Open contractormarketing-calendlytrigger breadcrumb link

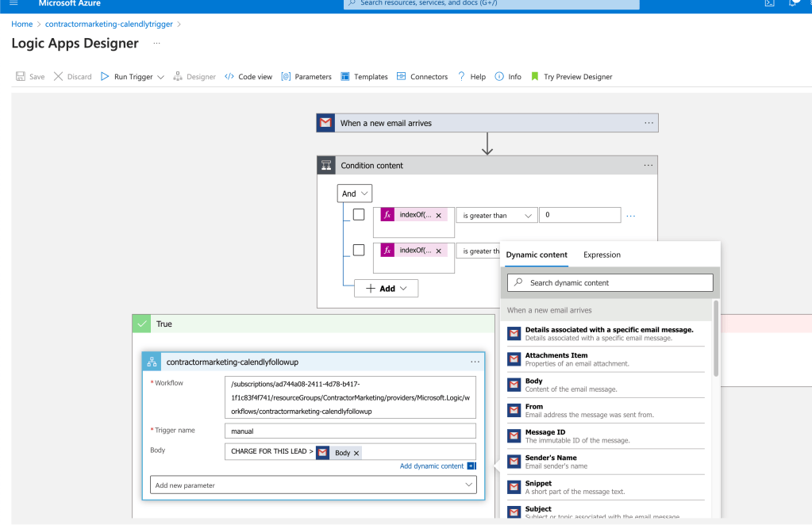click(109, 25)
